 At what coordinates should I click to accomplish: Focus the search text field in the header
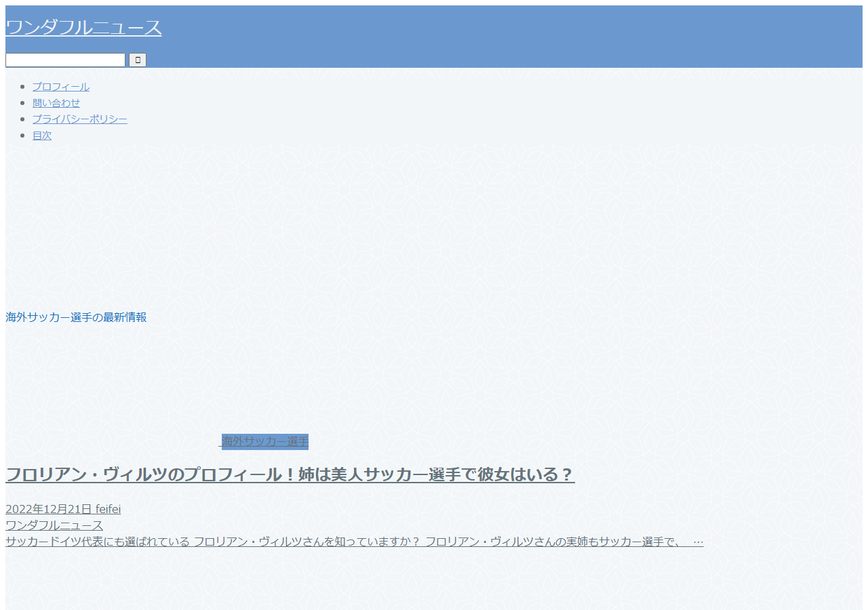(x=65, y=60)
